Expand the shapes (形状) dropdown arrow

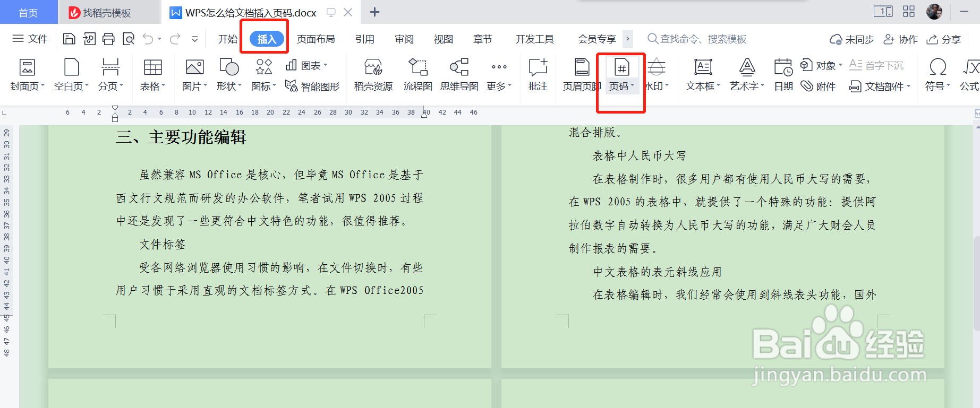240,85
